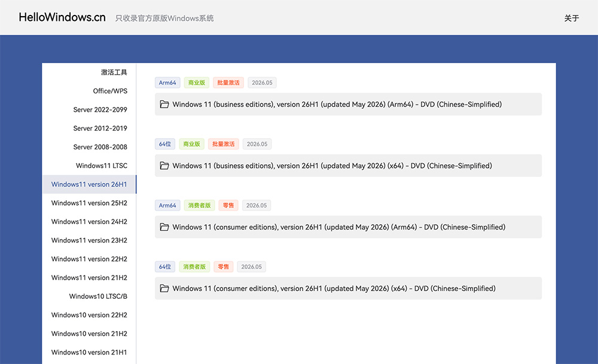Click folder icon of business editions x64 entry

click(x=164, y=166)
